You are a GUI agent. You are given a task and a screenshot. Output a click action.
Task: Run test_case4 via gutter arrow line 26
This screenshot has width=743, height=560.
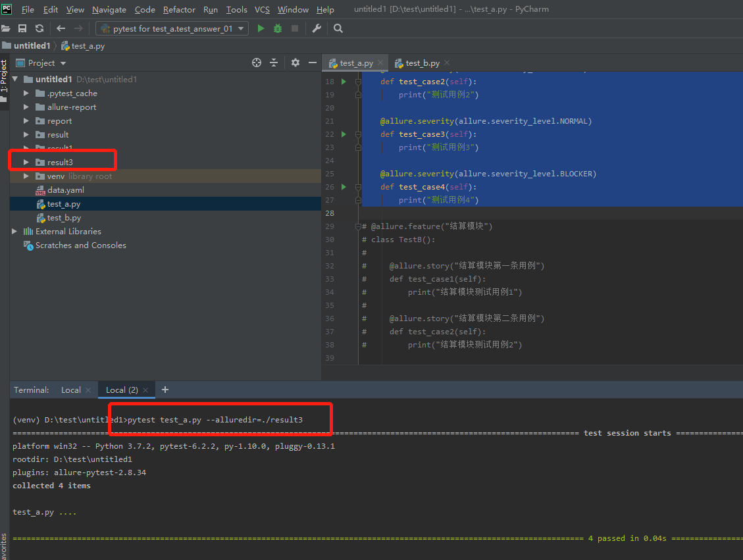pos(344,187)
